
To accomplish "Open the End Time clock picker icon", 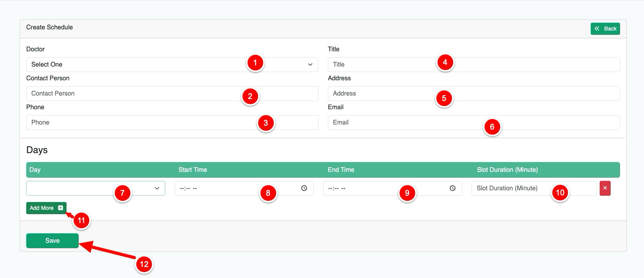I will click(x=452, y=188).
